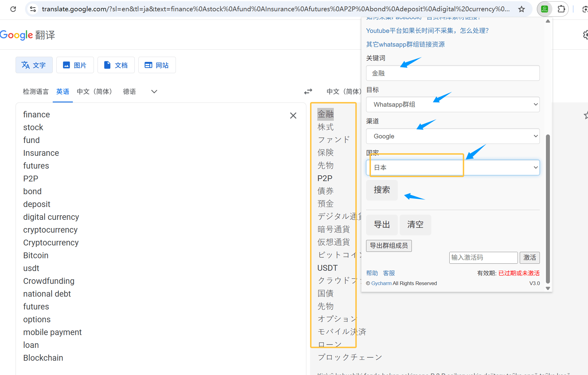Open the green WhatsApp extension icon
588x375 pixels.
[x=544, y=9]
